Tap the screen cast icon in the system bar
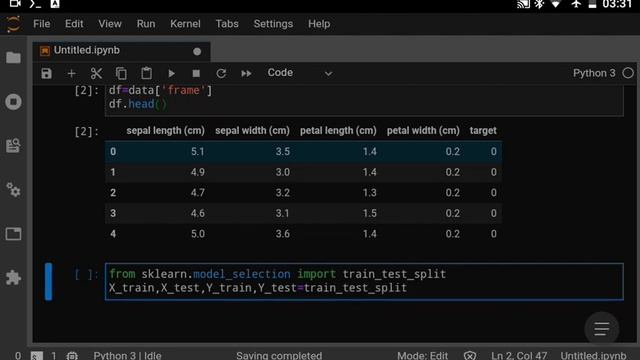The image size is (640, 360). click(x=523, y=4)
